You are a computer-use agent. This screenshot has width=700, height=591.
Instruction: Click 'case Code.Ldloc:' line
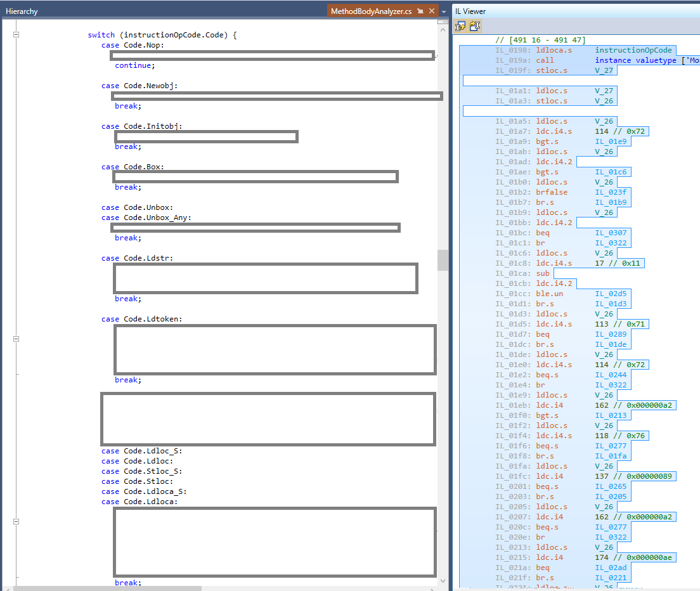pos(137,461)
